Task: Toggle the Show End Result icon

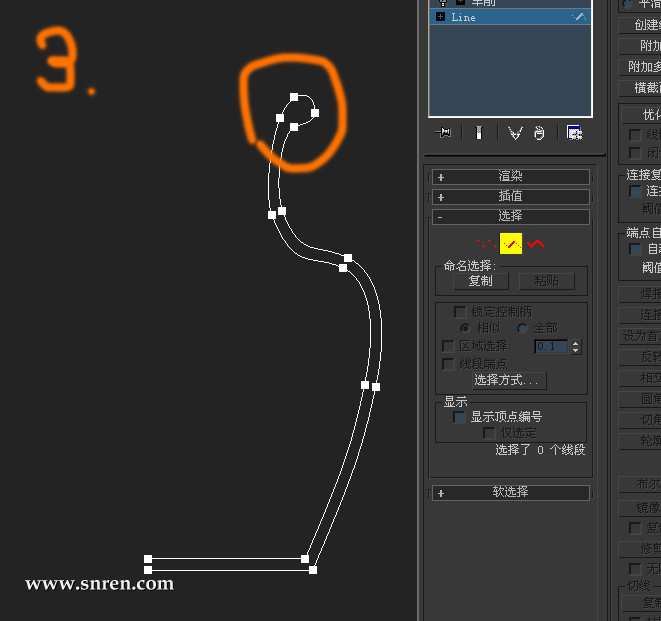Action: (478, 133)
